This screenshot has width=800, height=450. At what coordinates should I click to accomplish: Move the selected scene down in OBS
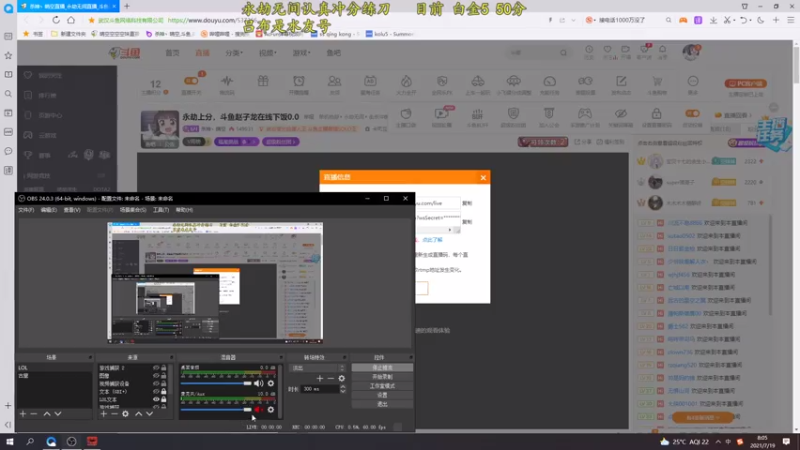(x=58, y=414)
